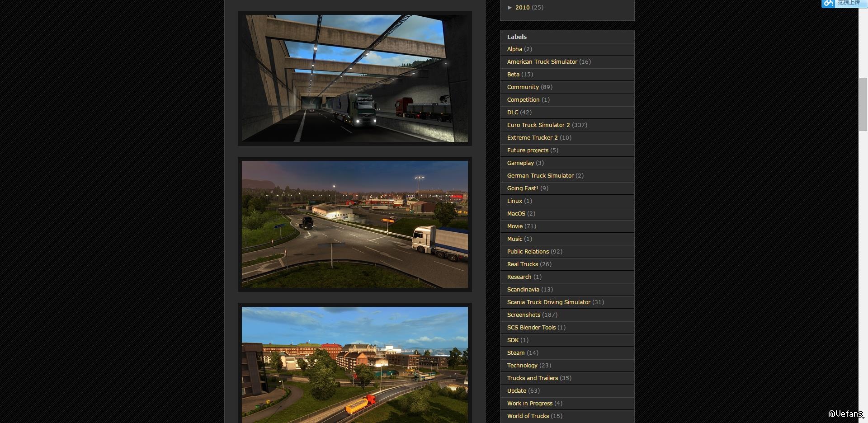Open the Technology label
This screenshot has height=423, width=868.
point(522,366)
